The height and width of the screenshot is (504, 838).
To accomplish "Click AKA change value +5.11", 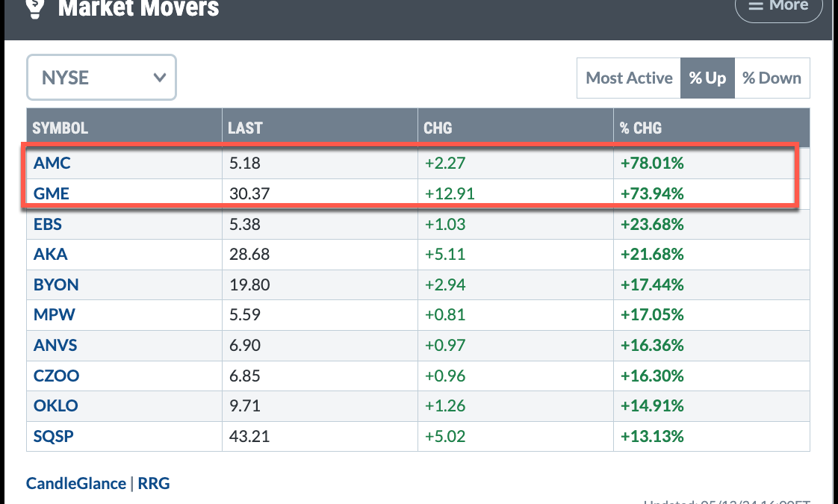I will 445,254.
